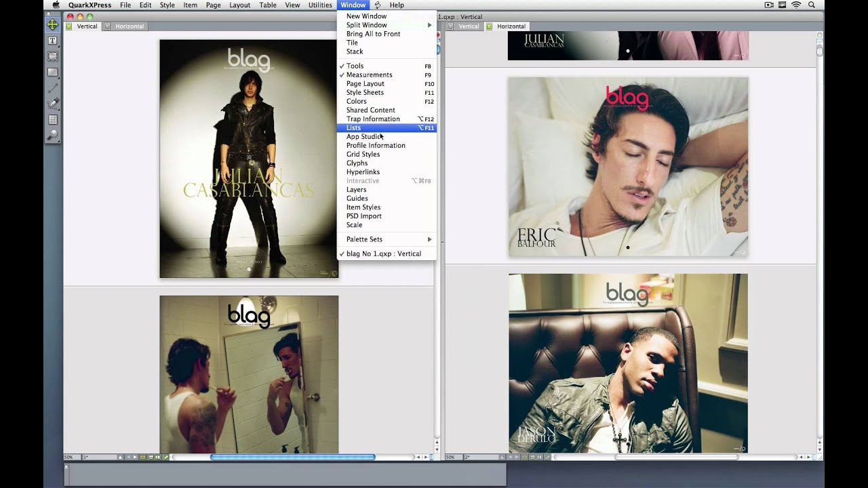Open Item Styles palette
868x488 pixels.
click(387, 207)
